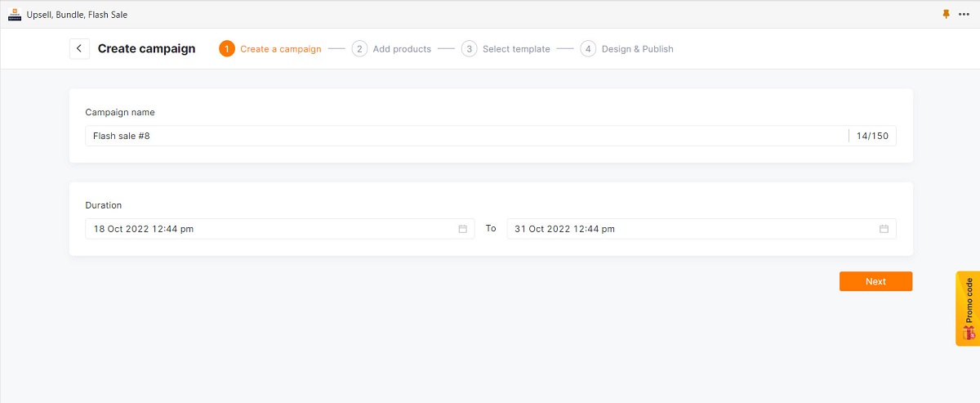Viewport: 980px width, 403px height.
Task: Click the 14/150 character counter
Action: tap(872, 136)
